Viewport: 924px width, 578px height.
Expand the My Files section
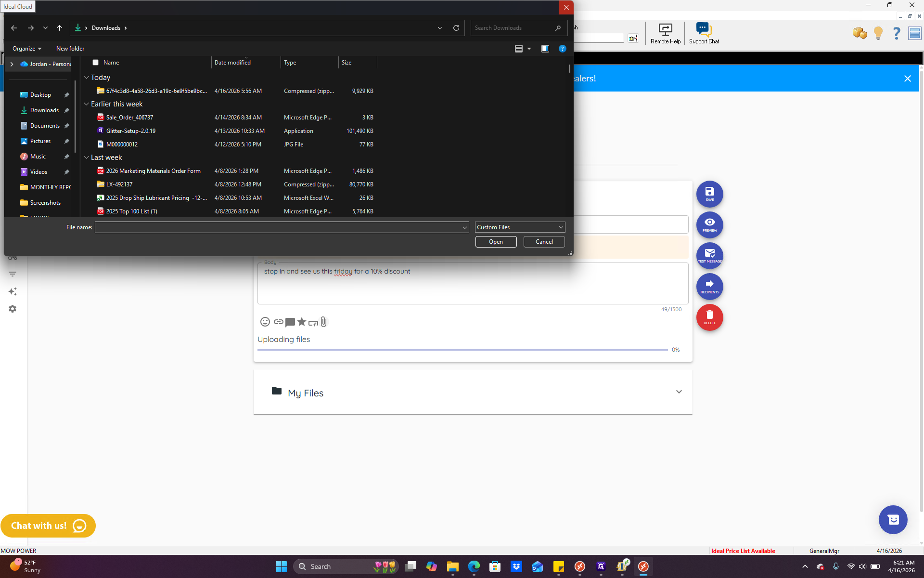click(679, 392)
